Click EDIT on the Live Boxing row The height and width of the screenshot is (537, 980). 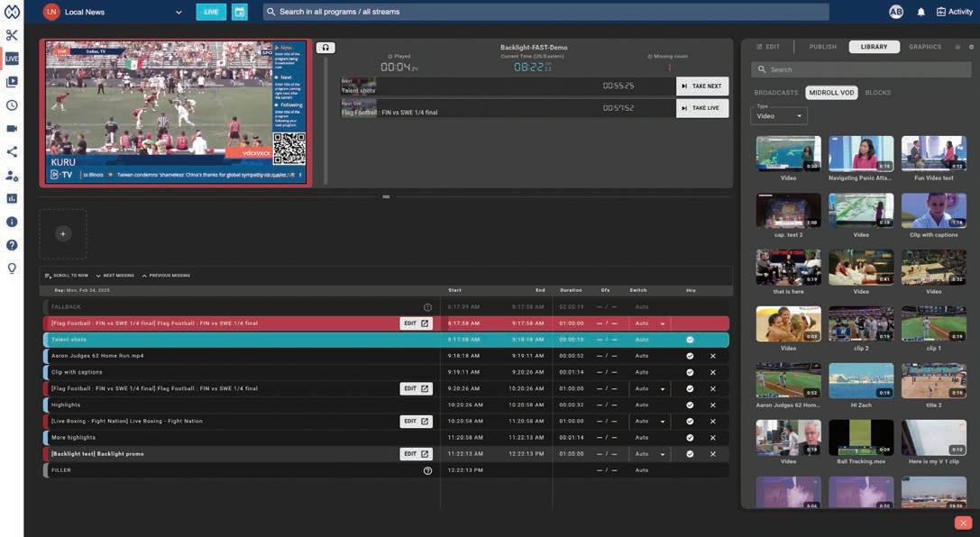point(416,422)
